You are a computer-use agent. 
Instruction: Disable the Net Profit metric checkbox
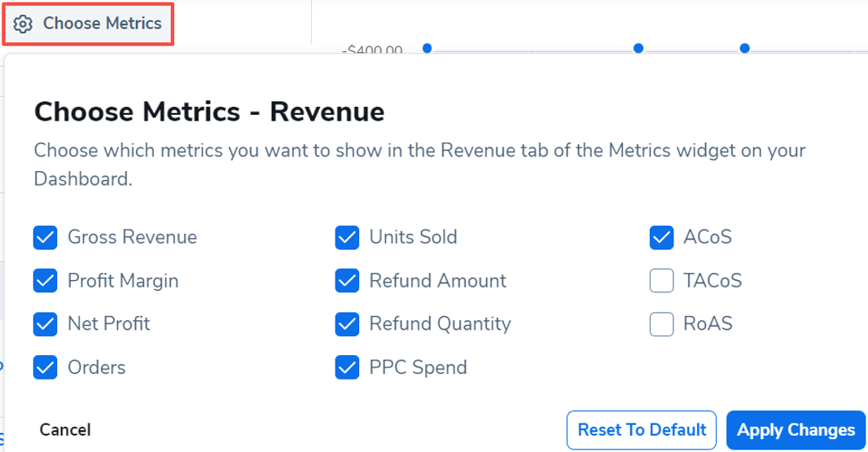point(46,324)
